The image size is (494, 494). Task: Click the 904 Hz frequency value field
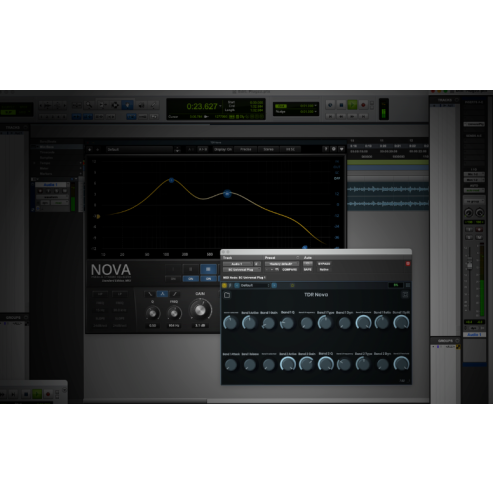pyautogui.click(x=174, y=325)
